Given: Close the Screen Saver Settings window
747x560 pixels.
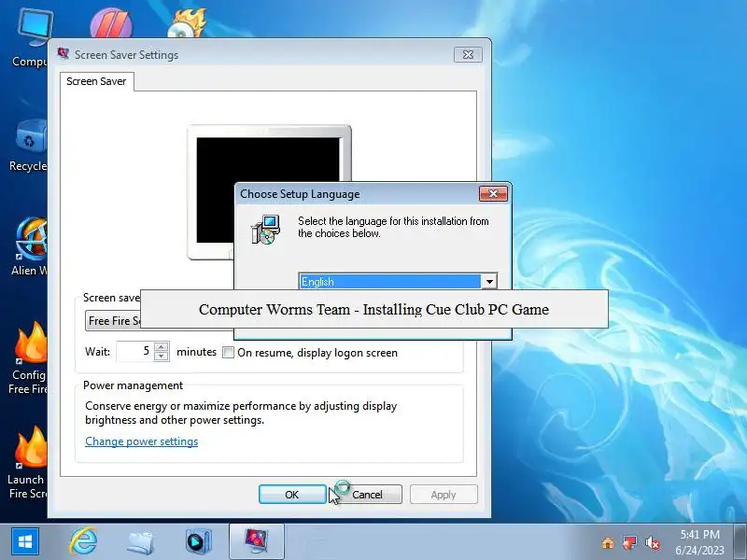Looking at the screenshot, I should 468,54.
